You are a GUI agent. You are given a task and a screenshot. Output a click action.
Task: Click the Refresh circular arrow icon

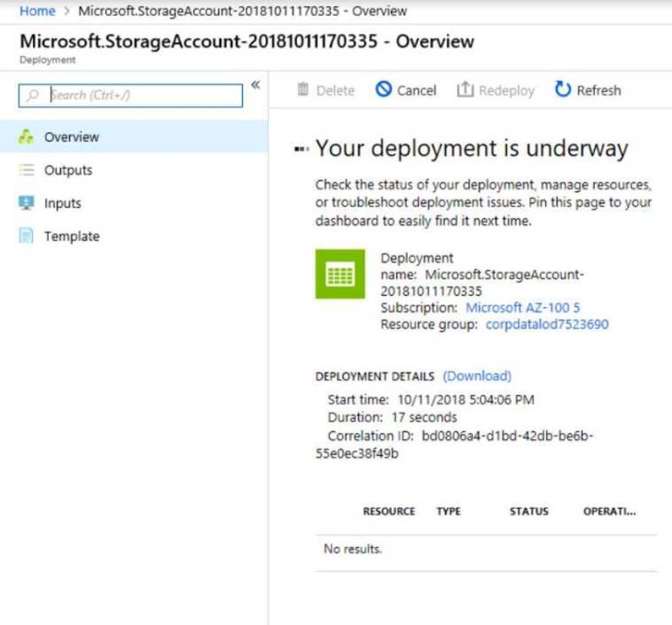[563, 89]
